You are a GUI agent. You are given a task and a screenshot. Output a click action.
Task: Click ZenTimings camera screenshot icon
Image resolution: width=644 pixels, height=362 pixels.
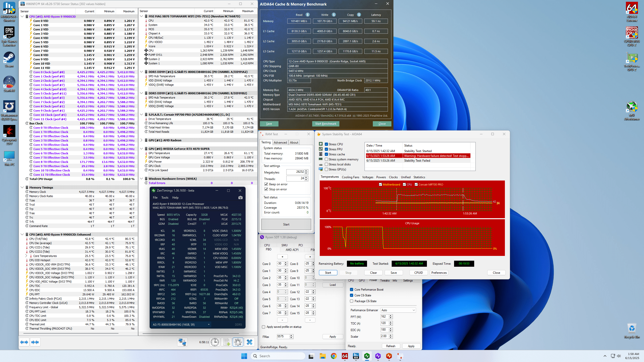coord(240,198)
